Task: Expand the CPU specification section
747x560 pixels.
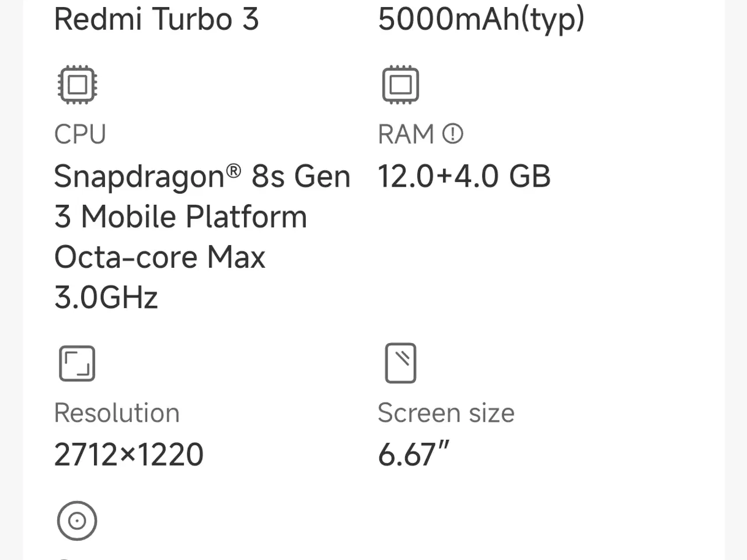Action: [80, 134]
